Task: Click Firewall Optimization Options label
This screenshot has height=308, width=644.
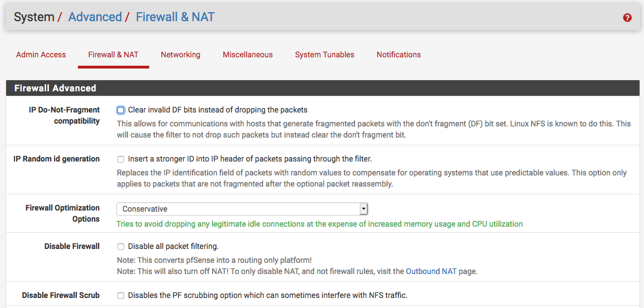Action: tap(63, 213)
